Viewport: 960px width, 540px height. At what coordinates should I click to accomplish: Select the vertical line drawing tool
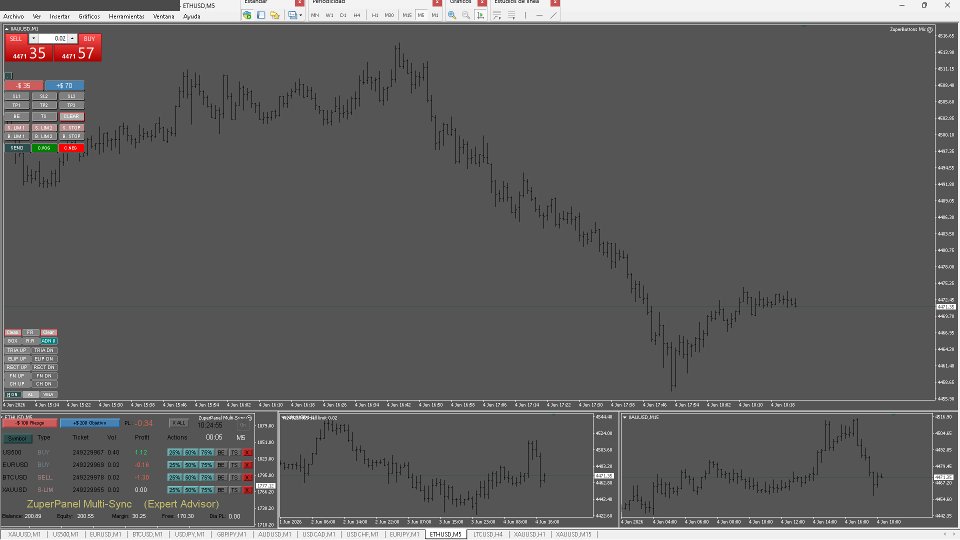click(525, 15)
